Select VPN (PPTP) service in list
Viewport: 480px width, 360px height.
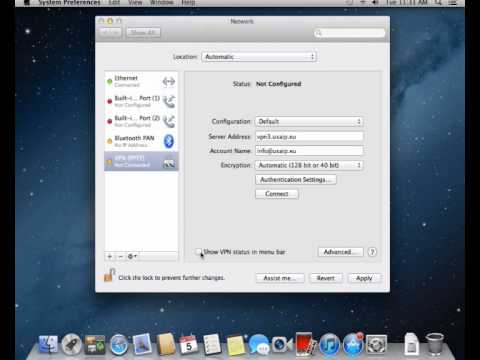click(x=141, y=161)
